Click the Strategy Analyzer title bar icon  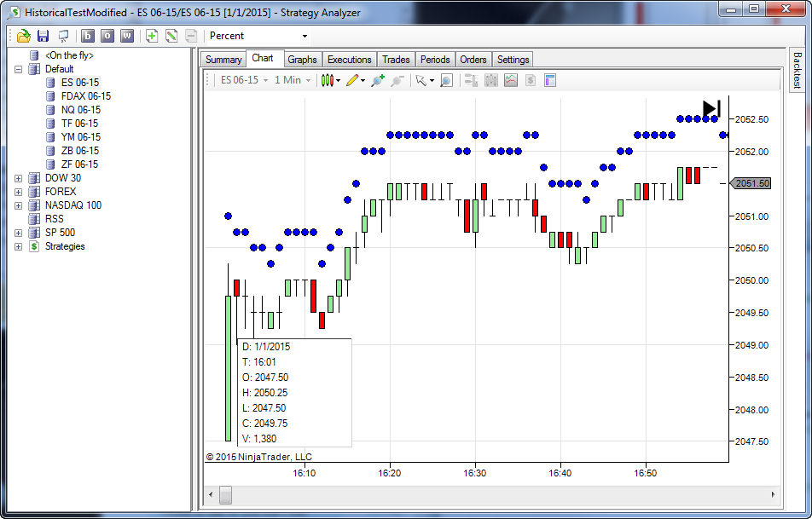coord(14,13)
